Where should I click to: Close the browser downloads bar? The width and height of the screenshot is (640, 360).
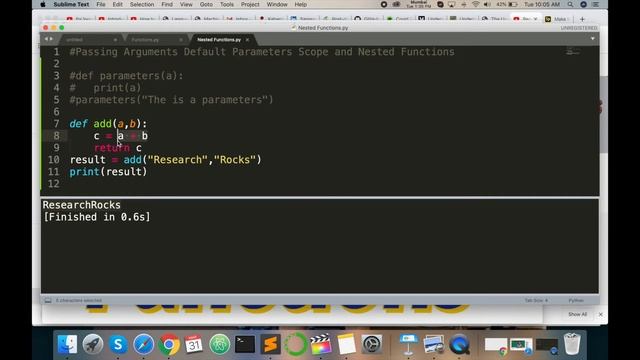pos(600,314)
